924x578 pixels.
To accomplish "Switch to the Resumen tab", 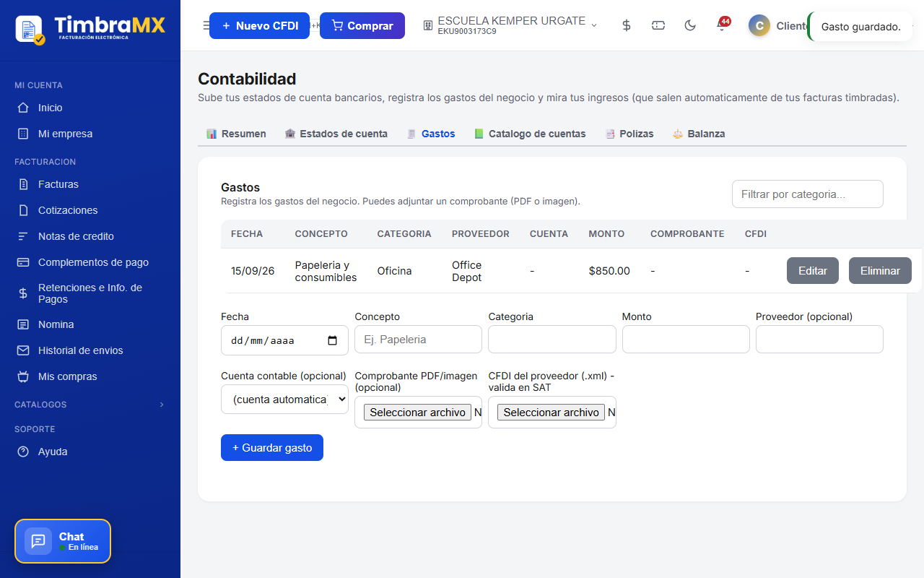I will [236, 134].
